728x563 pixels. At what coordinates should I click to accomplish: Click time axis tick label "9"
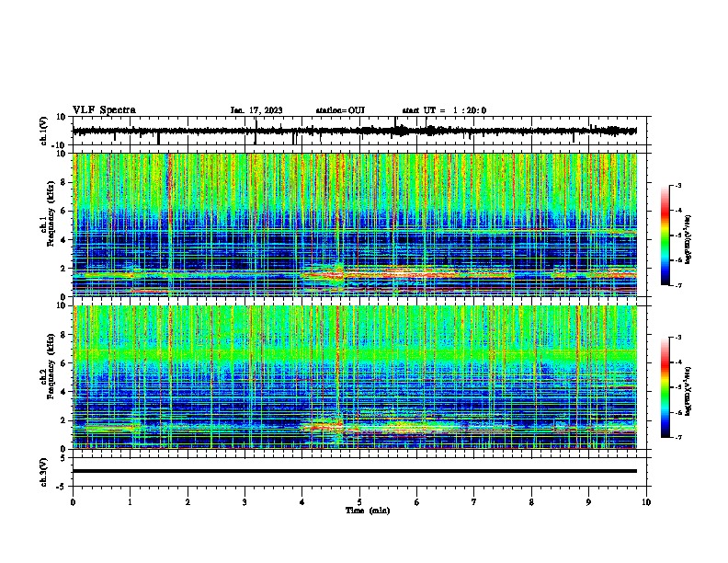588,502
